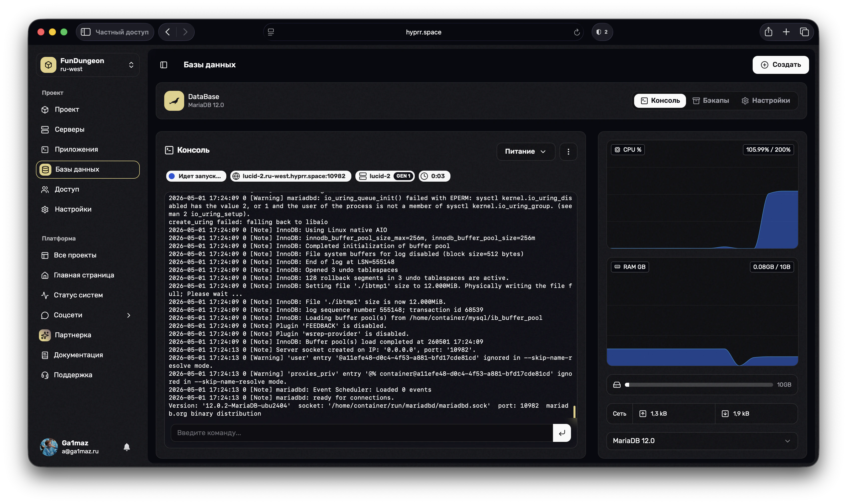Click the Консоль panel heading icon
Screen dimensions: 847x504
[169, 150]
